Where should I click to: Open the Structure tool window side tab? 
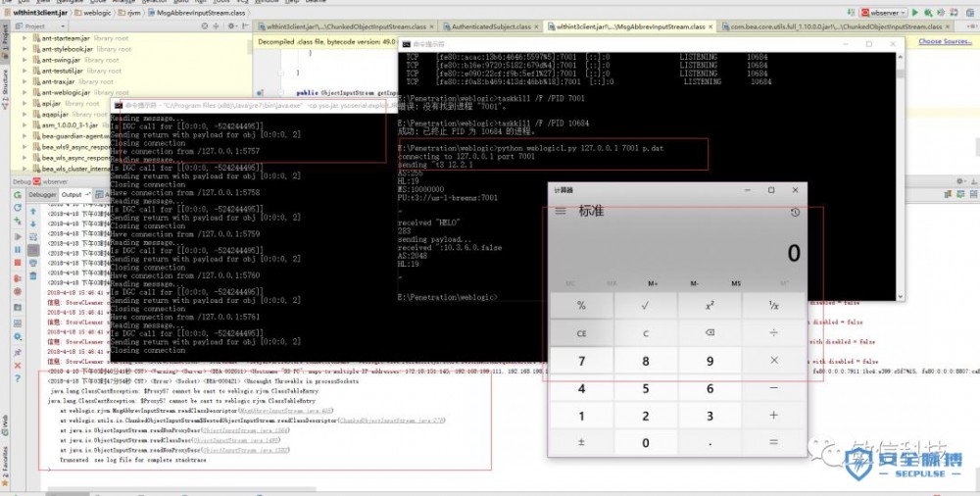pyautogui.click(x=4, y=89)
